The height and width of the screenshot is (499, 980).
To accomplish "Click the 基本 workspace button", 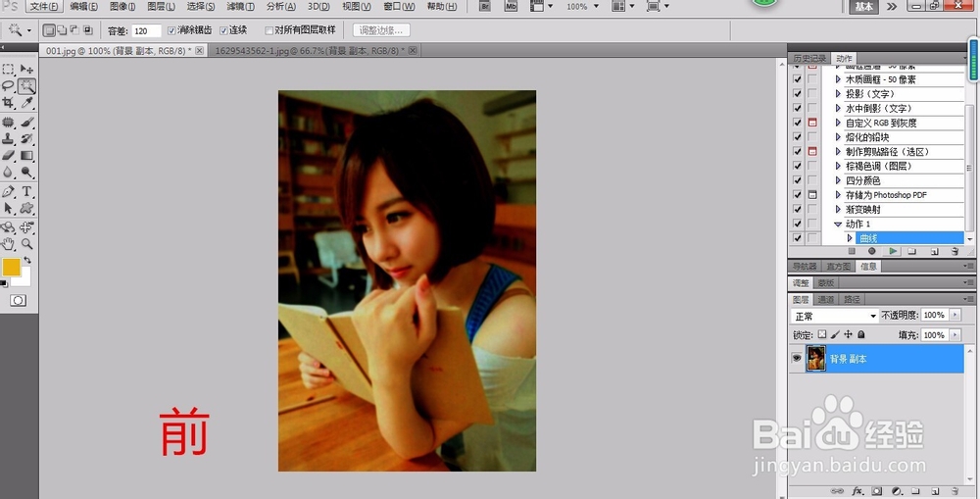I will pos(863,6).
